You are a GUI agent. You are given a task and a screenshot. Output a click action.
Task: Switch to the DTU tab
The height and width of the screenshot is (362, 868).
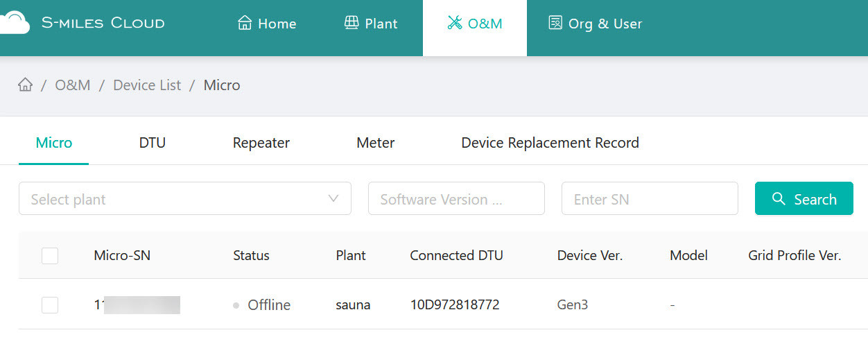tap(153, 143)
